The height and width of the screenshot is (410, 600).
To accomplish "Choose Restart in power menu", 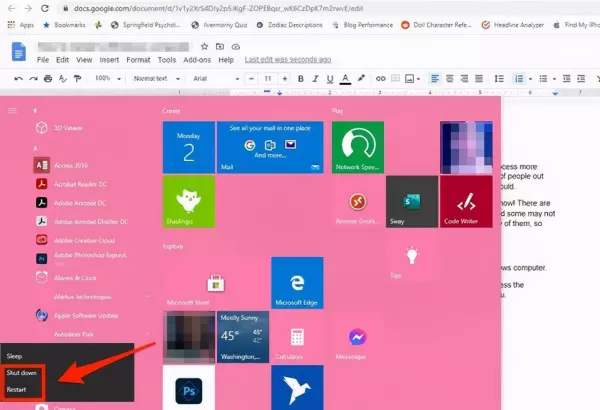I will pos(16,390).
